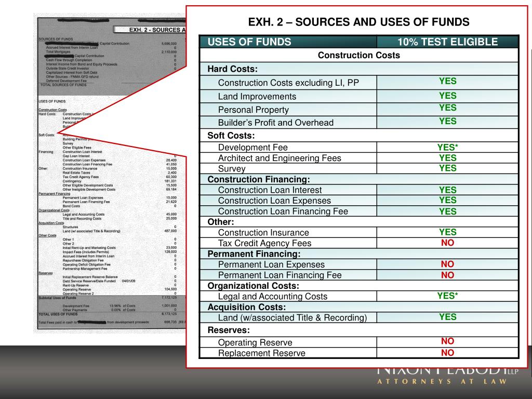
Task: Click NO next to Operating Reserve
Action: tap(447, 341)
